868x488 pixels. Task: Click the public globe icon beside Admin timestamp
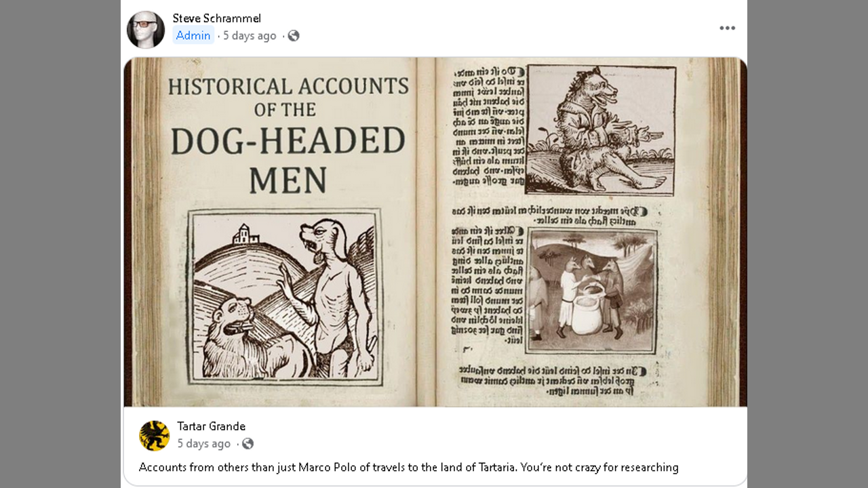[294, 36]
